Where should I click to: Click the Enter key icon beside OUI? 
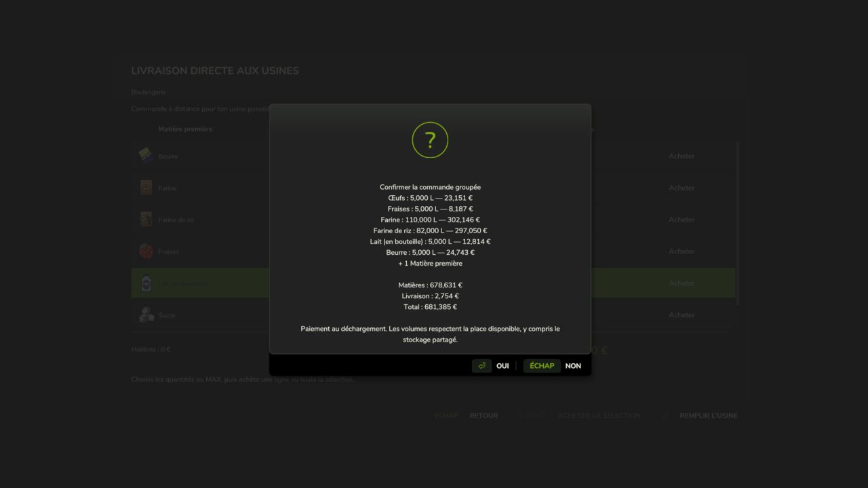481,366
